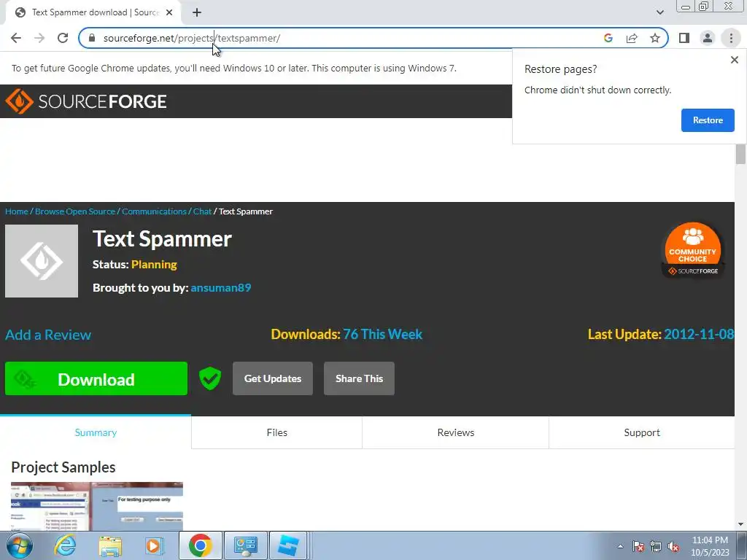Click the green Download button
Image resolution: width=747 pixels, height=560 pixels.
point(96,378)
